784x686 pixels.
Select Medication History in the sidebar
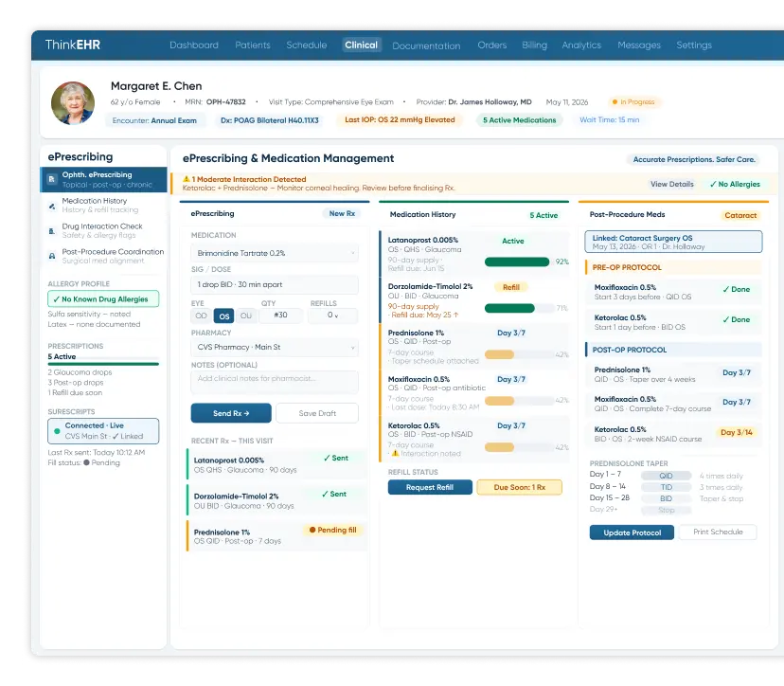click(103, 206)
